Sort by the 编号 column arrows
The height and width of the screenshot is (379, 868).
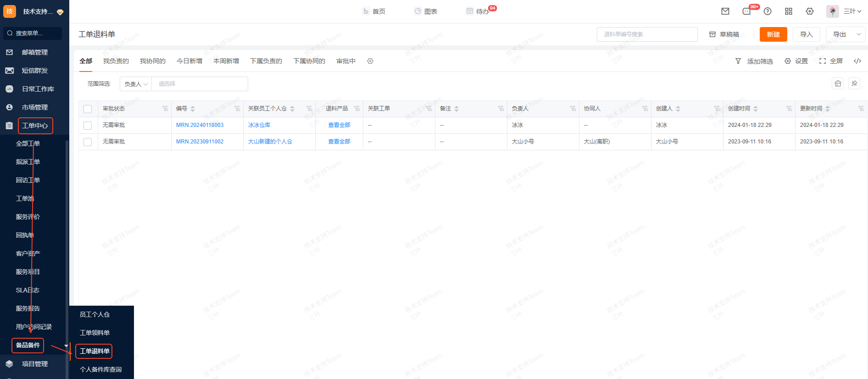pyautogui.click(x=193, y=109)
